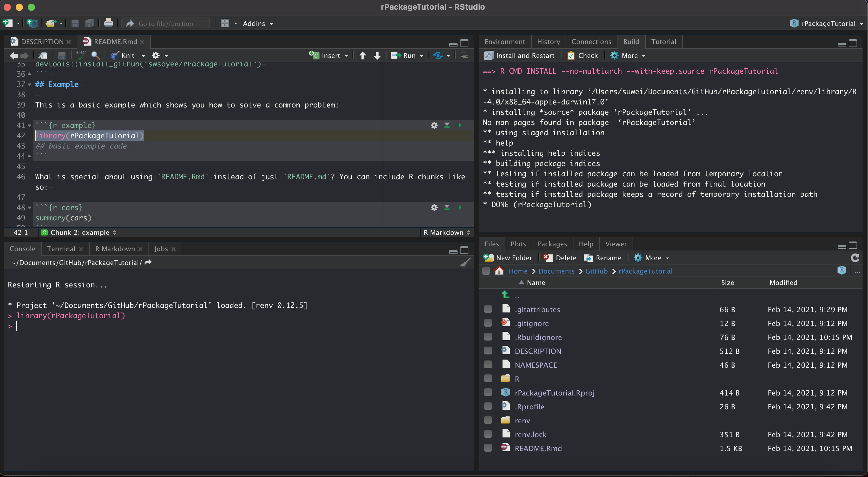This screenshot has width=868, height=477.
Task: Click the Go to file/function field
Action: coord(166,24)
